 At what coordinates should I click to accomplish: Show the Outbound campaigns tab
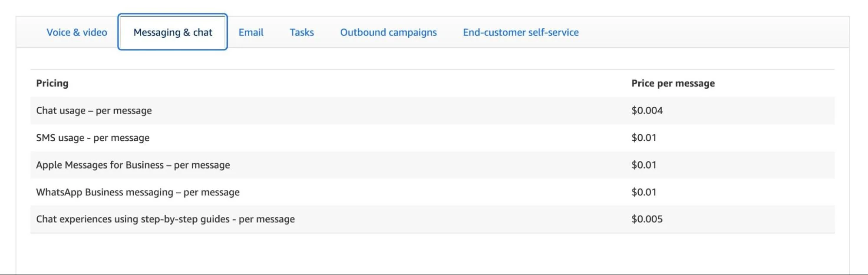click(x=388, y=33)
